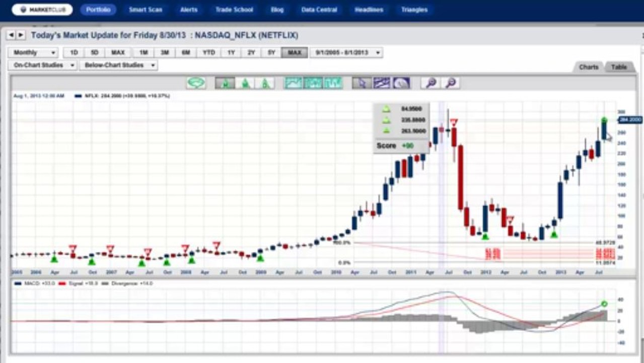Click the red triangle marker in mid-2012
644x363 pixels.
pyautogui.click(x=510, y=220)
